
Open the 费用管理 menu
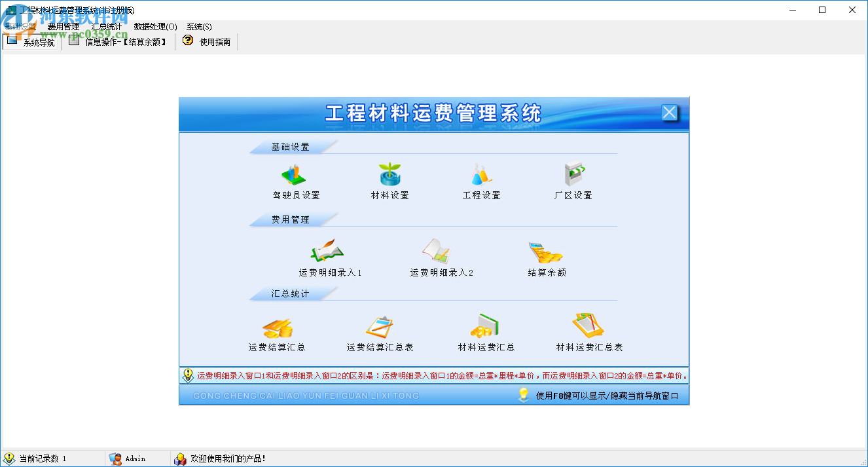[63, 27]
